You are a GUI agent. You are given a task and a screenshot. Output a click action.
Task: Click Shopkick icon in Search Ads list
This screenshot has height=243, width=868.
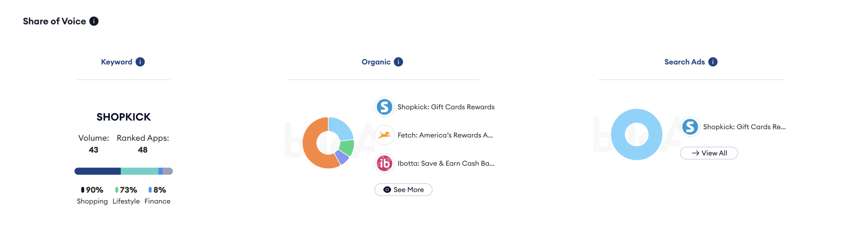pos(690,127)
